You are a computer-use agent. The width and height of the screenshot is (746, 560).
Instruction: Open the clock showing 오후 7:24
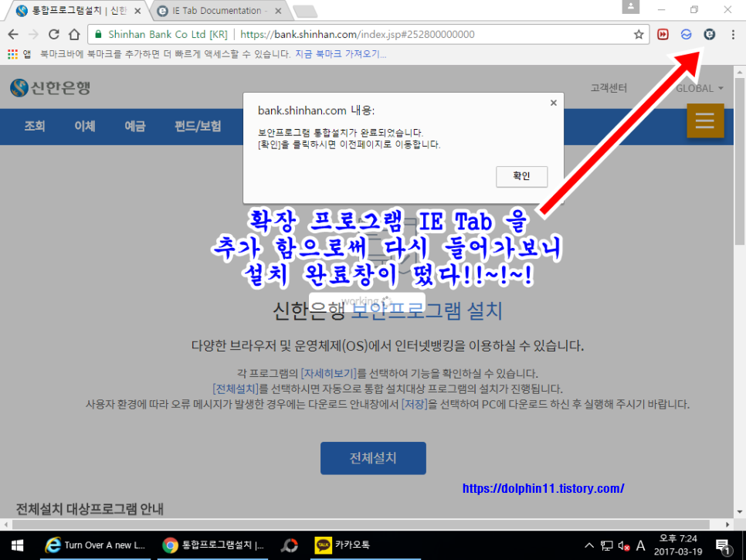click(x=678, y=545)
